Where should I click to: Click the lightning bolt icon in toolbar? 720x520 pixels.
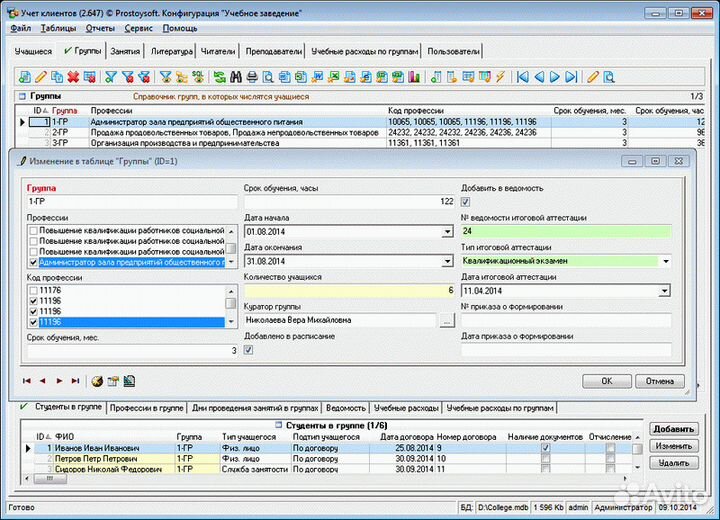(500, 77)
